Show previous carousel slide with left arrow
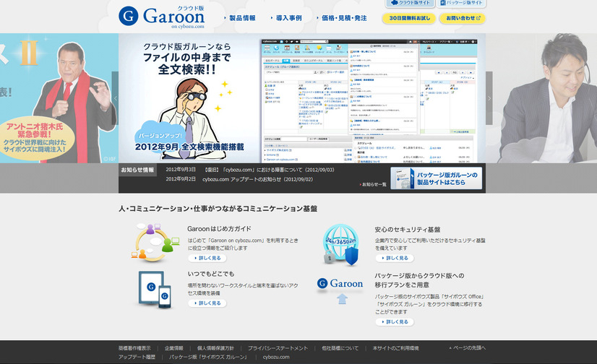 115,98
